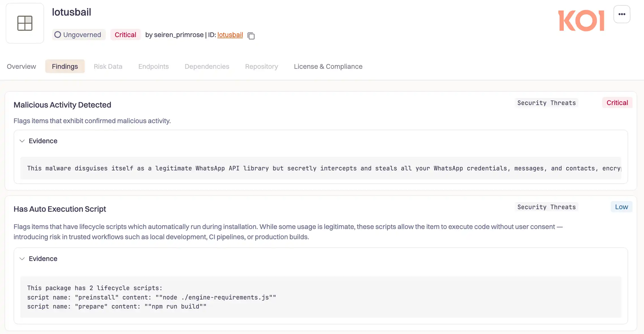Go to the Dependencies tab
644x334 pixels.
(x=207, y=67)
